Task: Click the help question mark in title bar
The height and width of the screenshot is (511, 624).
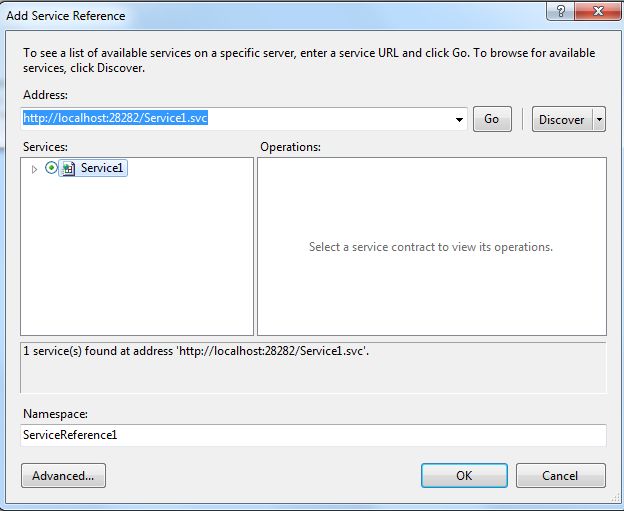Action: pos(561,9)
